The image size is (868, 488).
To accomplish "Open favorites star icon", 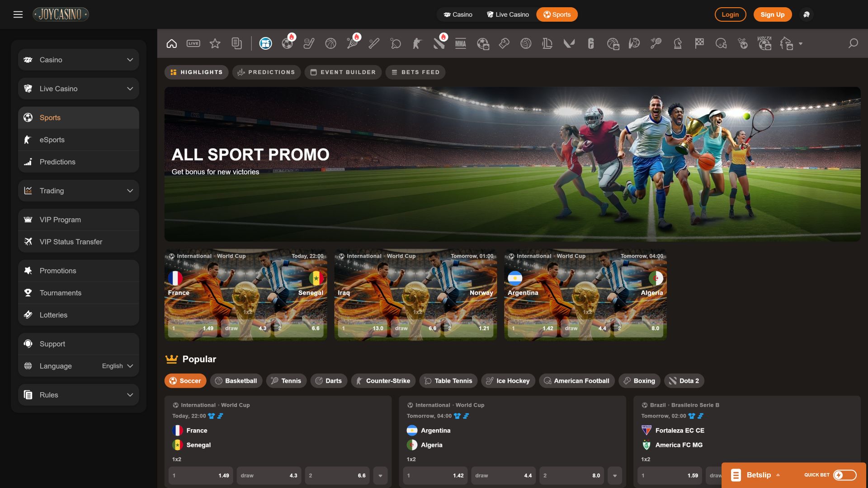I will point(215,43).
